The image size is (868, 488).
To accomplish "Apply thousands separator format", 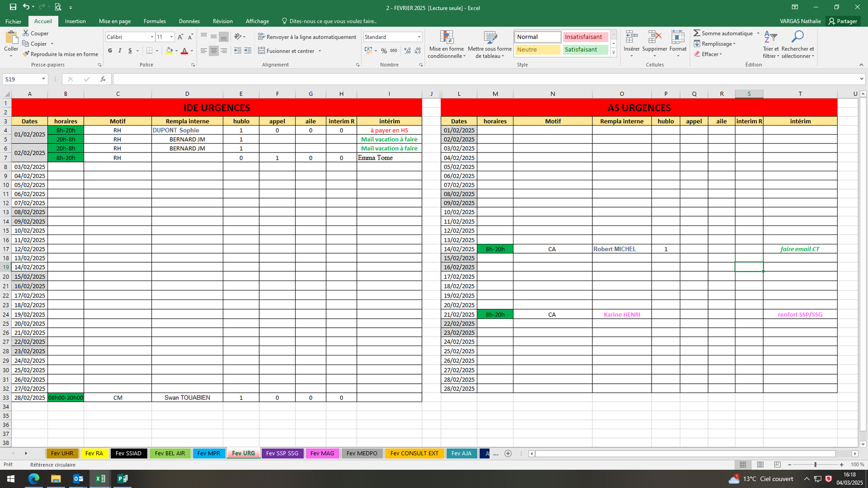I will click(x=394, y=51).
